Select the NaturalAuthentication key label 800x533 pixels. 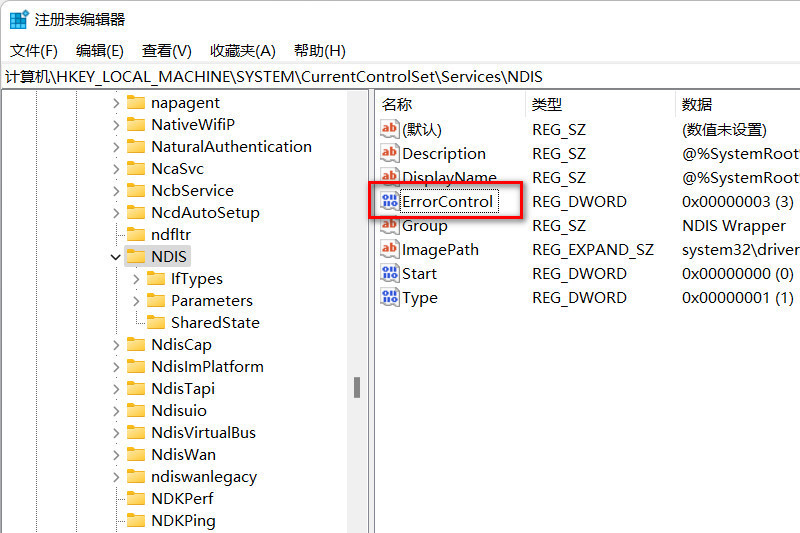231,146
